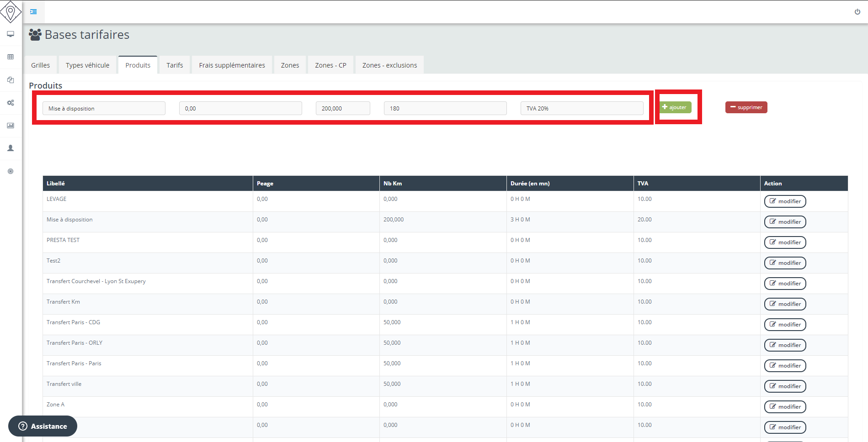Click the user profile icon in sidebar

click(11, 148)
